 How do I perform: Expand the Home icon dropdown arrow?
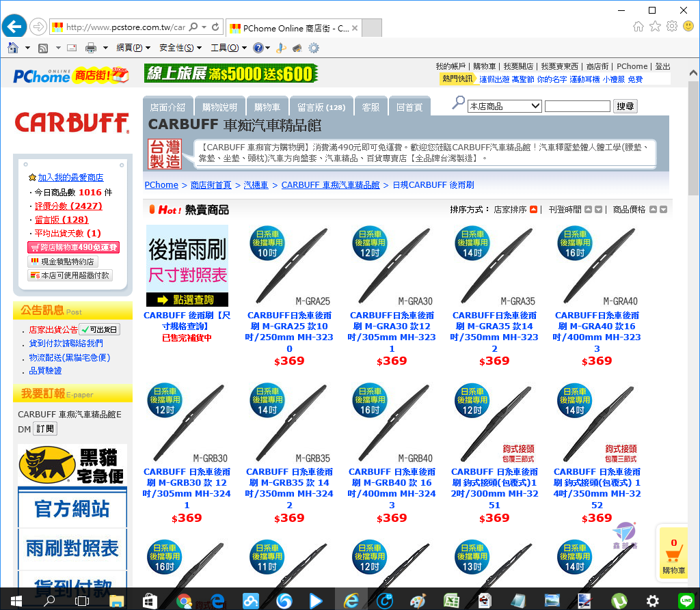27,48
